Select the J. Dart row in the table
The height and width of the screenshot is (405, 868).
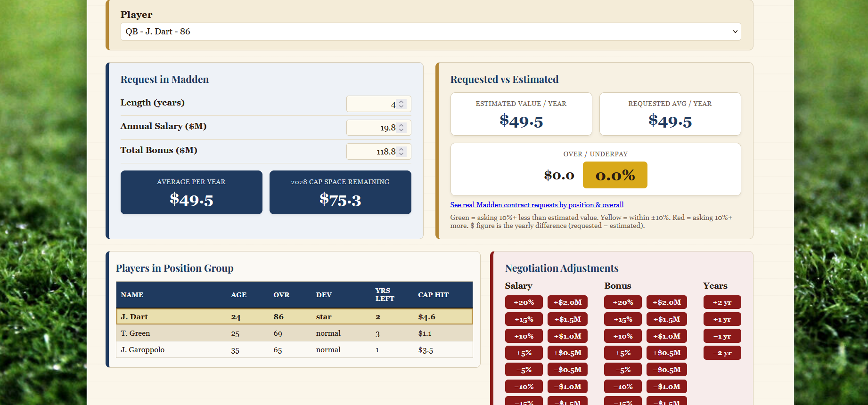pyautogui.click(x=295, y=316)
